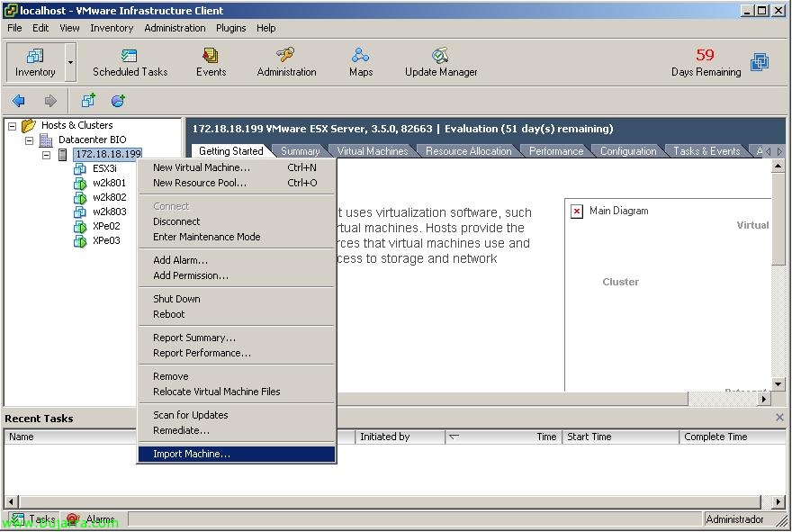
Task: Collapse the 172.18.18.199 host node
Action: click(x=47, y=155)
